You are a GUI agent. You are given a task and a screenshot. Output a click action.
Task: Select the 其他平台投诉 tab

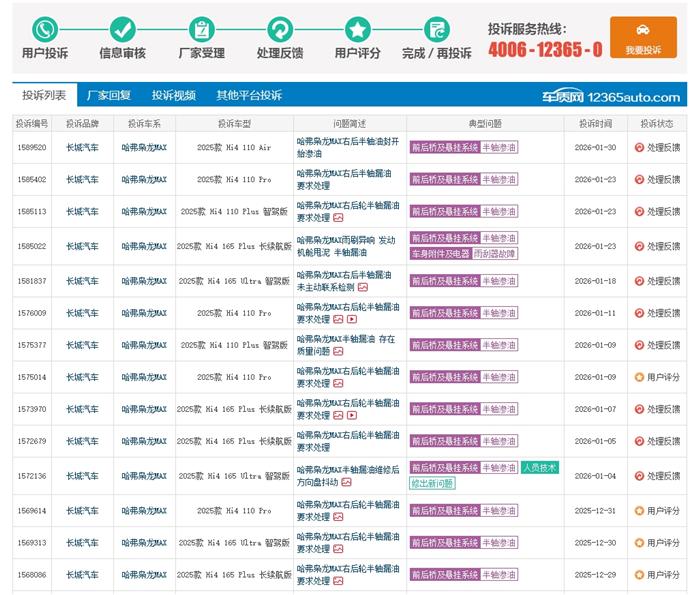click(249, 96)
